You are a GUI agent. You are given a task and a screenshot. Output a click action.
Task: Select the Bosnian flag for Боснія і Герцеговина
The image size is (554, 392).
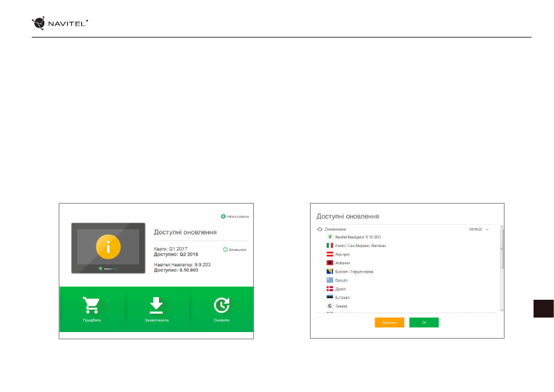click(330, 271)
